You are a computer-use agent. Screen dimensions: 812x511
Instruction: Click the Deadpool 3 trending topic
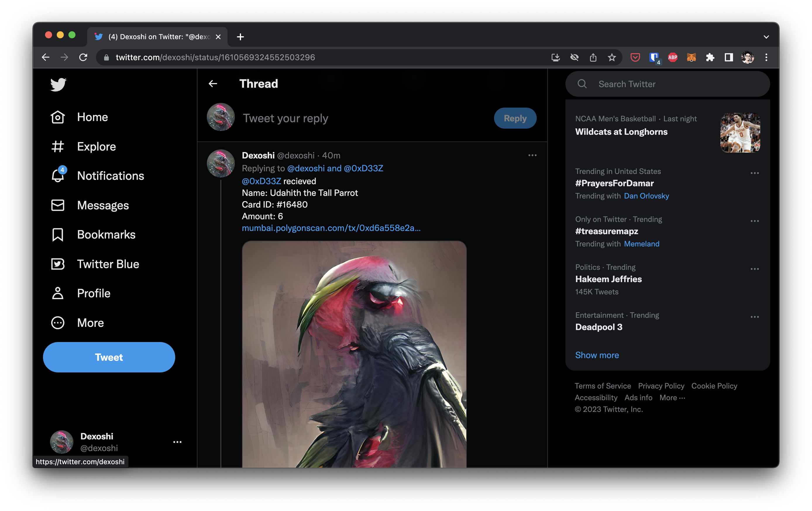click(598, 327)
